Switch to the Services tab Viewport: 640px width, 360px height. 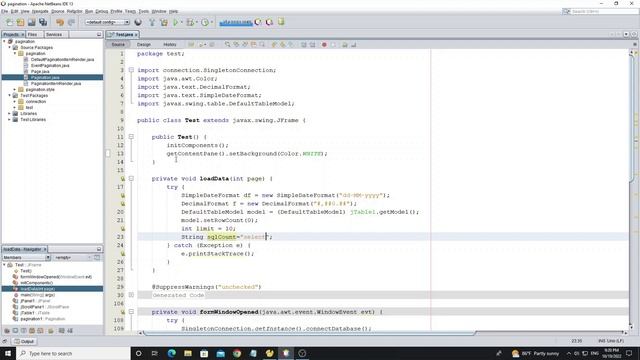coord(54,35)
